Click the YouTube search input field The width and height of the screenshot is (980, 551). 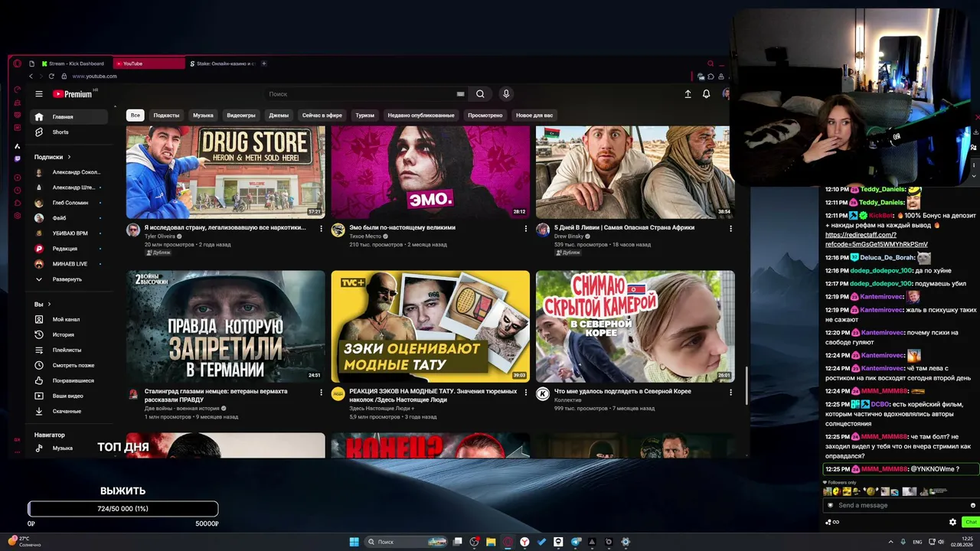tap(366, 94)
